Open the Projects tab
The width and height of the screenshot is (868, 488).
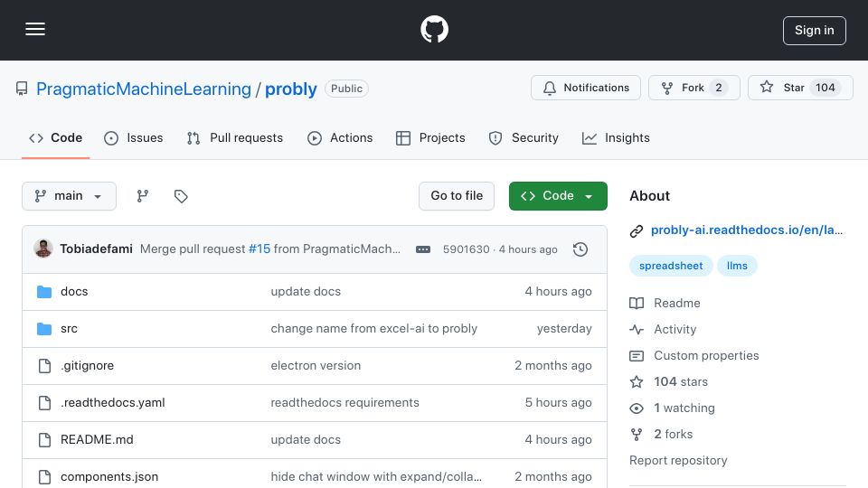[x=430, y=137]
